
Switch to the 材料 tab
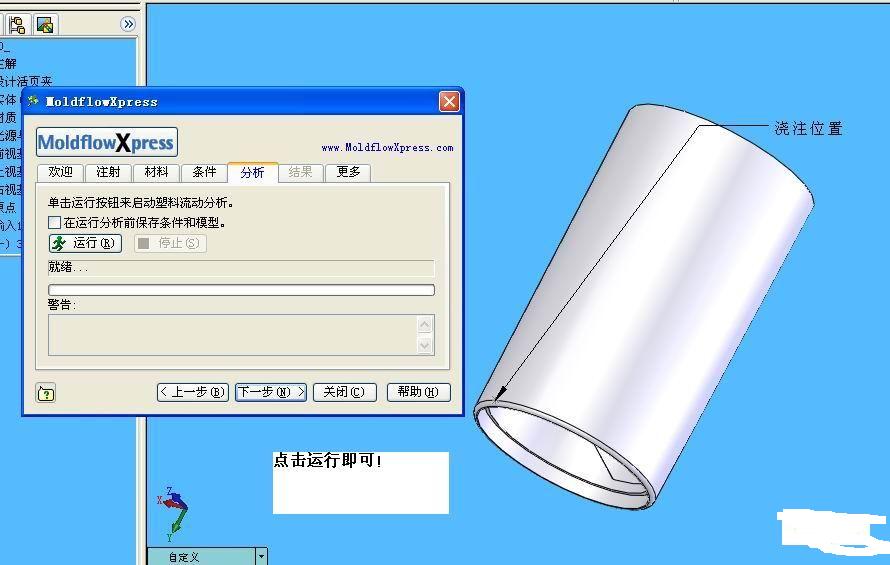click(156, 172)
